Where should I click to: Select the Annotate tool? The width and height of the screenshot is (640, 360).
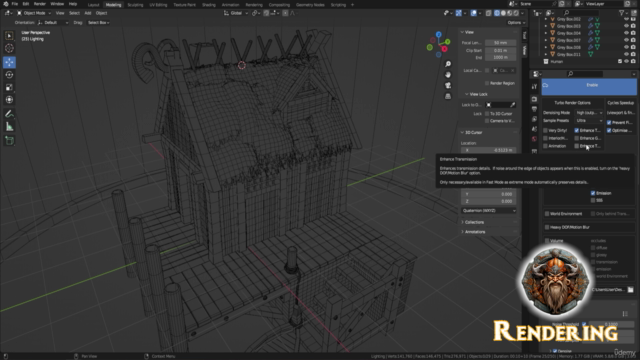point(9,114)
